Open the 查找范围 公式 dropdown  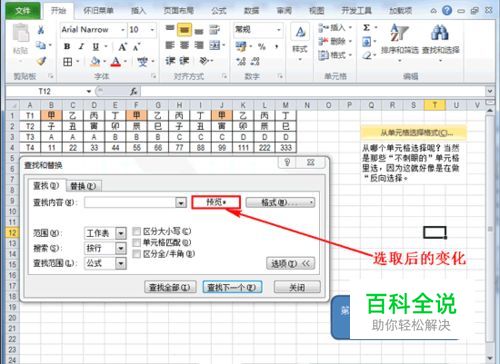tap(121, 263)
